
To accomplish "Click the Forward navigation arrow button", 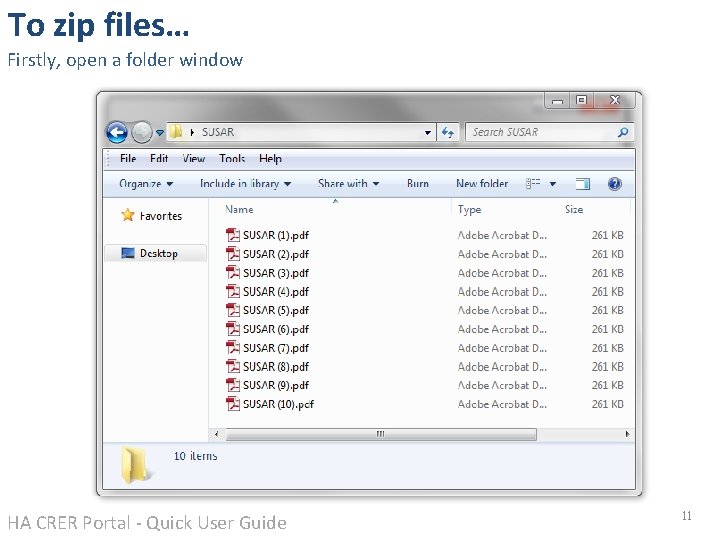I will 141,132.
